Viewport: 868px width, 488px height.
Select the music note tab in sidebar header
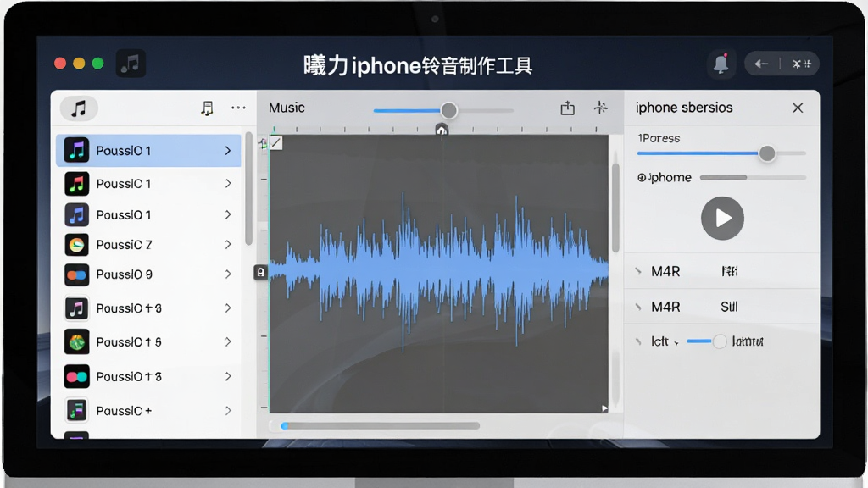(x=79, y=108)
